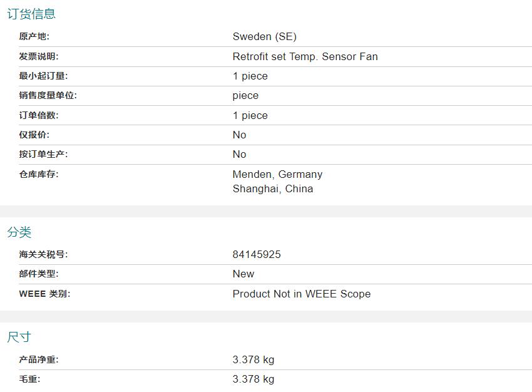The width and height of the screenshot is (532, 392).
Task: Click the 海关关税号 label
Action: [x=43, y=254]
